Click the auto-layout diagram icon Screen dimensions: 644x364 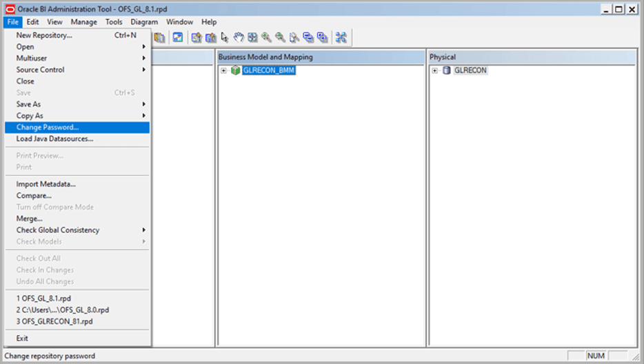(341, 37)
